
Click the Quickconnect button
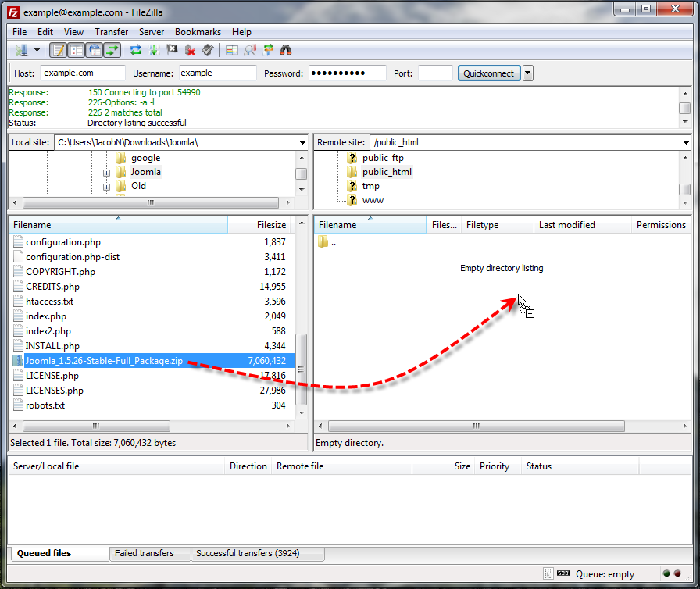[488, 73]
